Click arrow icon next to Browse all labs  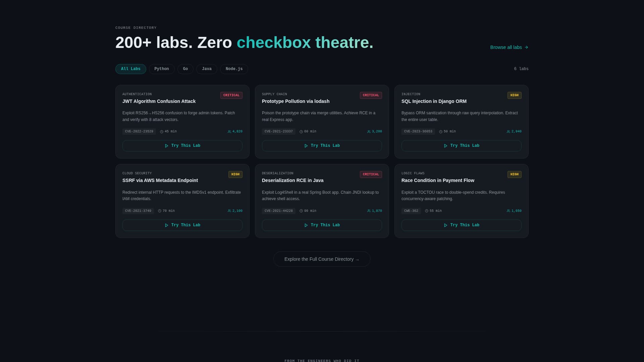pos(526,47)
